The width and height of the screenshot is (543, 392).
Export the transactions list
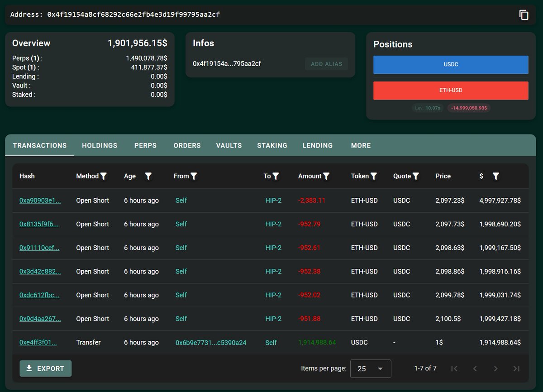point(45,368)
